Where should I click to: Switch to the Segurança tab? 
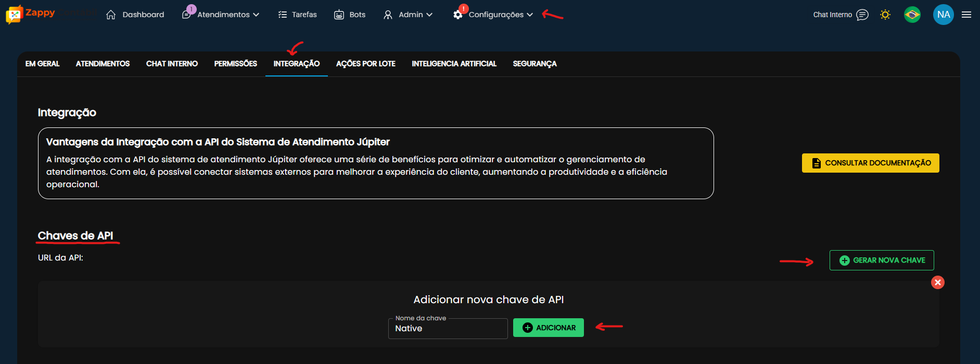(x=534, y=63)
